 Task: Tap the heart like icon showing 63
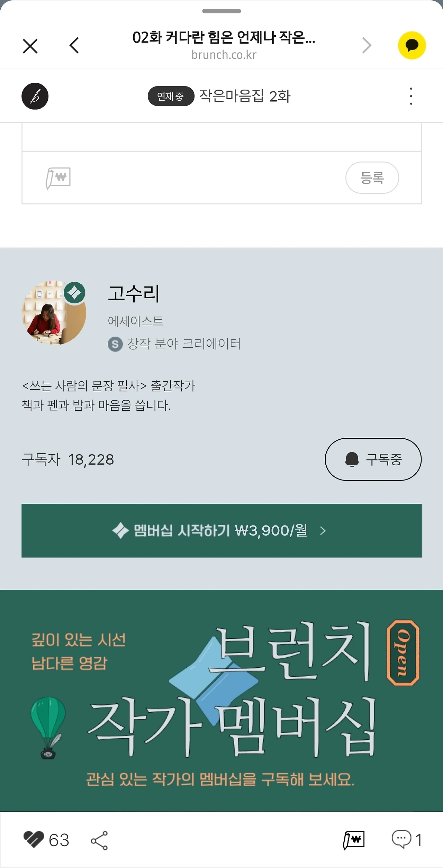point(34,840)
